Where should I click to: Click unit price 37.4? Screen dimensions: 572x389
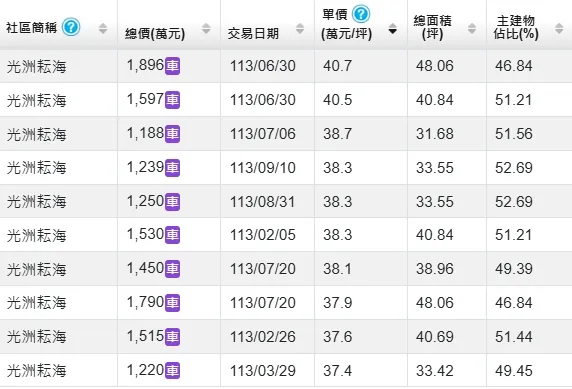tap(337, 371)
